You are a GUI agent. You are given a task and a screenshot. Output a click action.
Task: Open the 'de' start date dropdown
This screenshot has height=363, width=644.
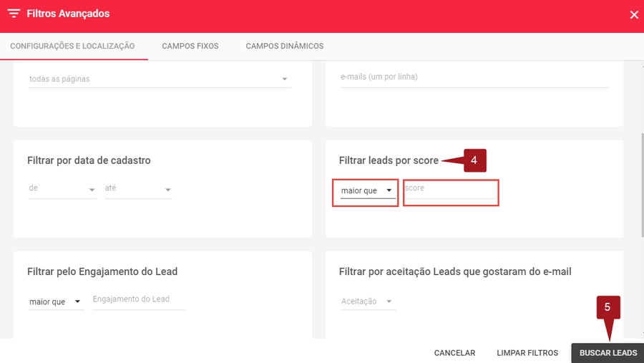(62, 189)
